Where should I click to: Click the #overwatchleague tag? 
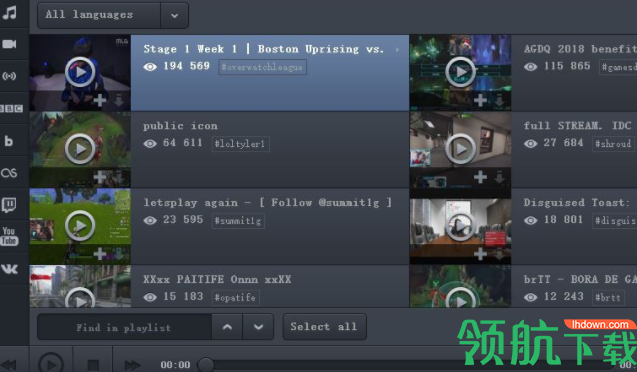coord(262,67)
